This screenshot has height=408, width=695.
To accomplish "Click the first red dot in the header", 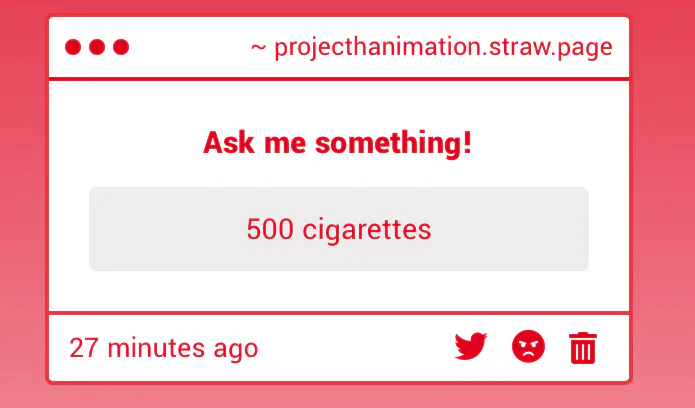I will coord(73,47).
